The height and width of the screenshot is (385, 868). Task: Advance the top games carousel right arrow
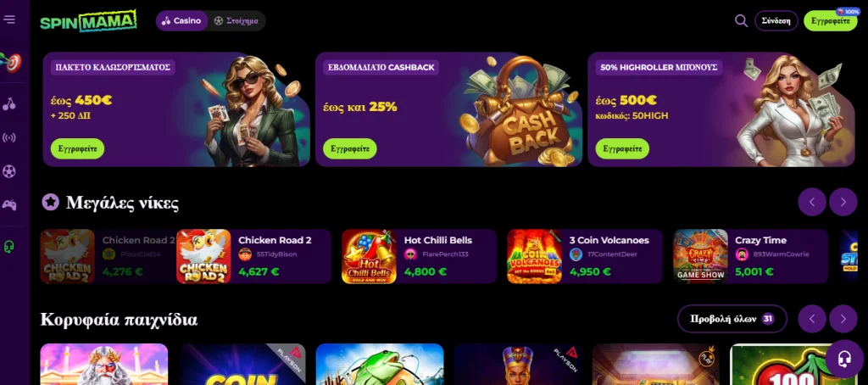(x=843, y=319)
